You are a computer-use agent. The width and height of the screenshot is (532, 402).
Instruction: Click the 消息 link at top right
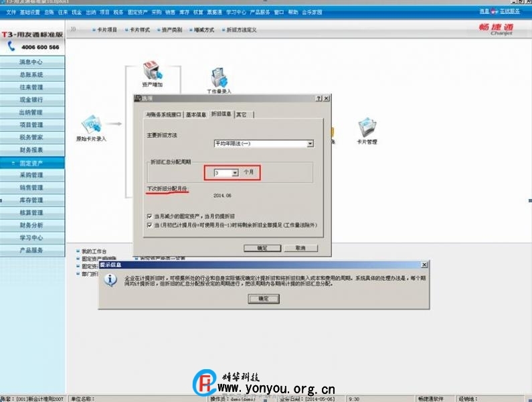484,11
